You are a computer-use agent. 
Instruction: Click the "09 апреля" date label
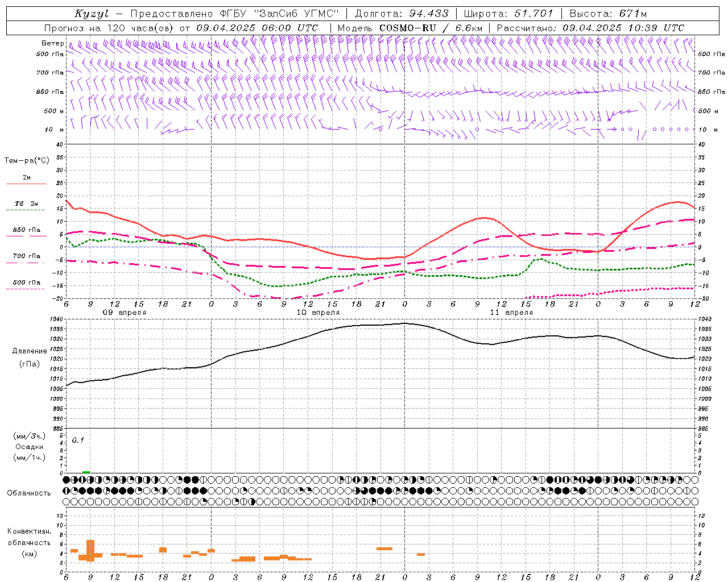click(x=125, y=313)
